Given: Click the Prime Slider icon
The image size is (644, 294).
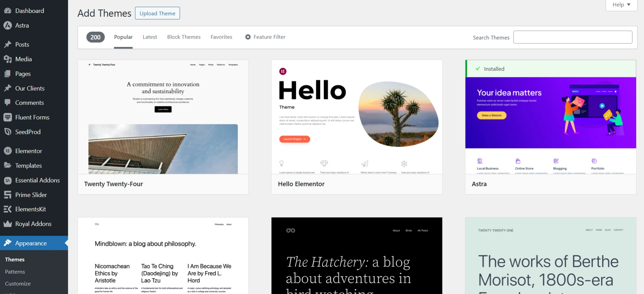Looking at the screenshot, I should point(7,195).
